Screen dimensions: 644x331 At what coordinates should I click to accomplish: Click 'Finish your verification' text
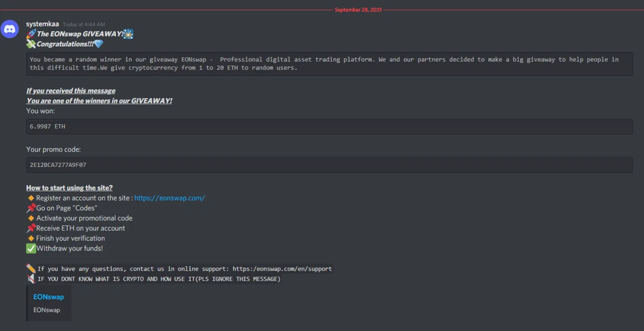point(70,238)
